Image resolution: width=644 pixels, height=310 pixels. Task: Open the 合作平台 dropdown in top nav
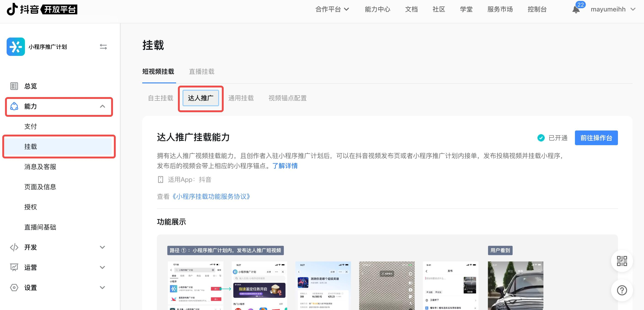point(332,9)
